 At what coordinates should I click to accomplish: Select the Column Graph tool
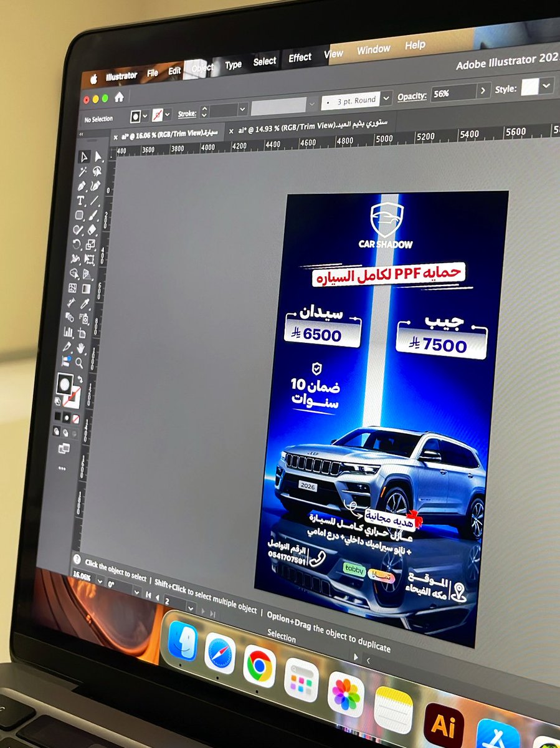pyautogui.click(x=69, y=332)
